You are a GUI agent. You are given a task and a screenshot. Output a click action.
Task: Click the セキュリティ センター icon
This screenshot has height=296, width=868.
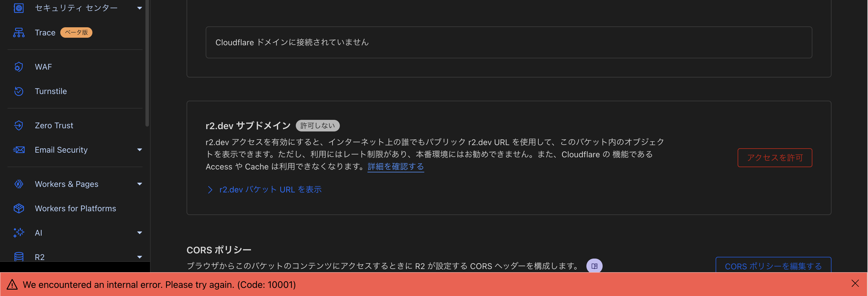(19, 8)
